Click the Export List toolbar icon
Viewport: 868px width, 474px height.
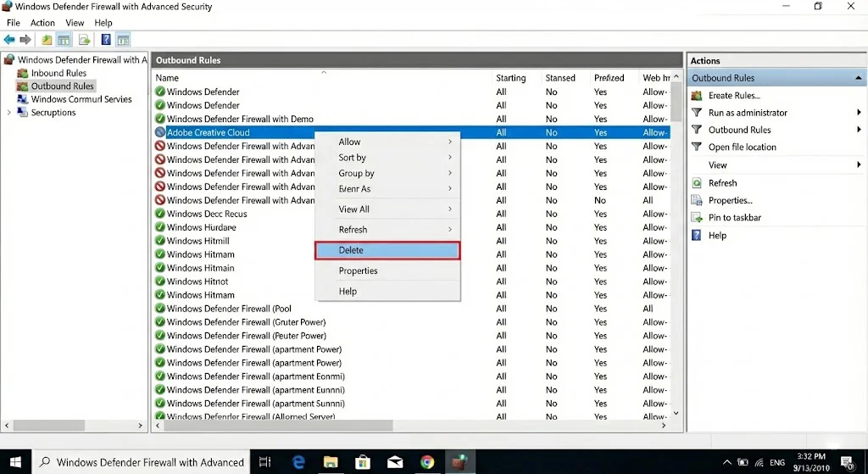tap(85, 40)
